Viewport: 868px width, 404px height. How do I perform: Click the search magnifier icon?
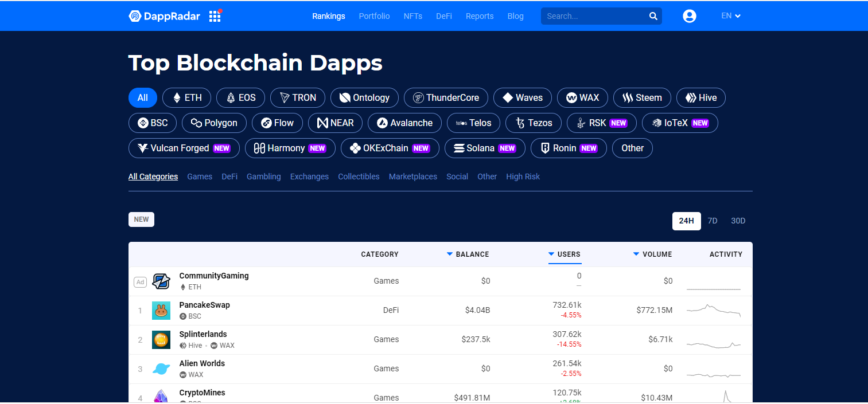click(x=653, y=16)
